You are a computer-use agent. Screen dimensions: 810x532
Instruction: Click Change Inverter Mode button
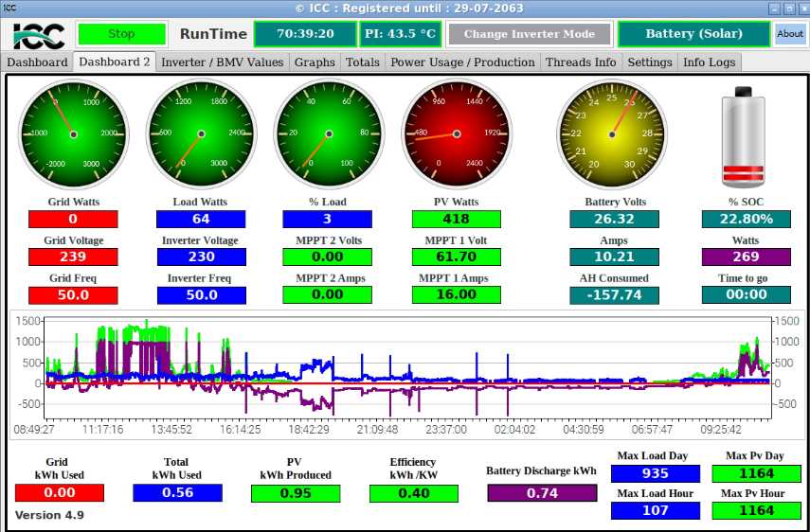pos(529,34)
